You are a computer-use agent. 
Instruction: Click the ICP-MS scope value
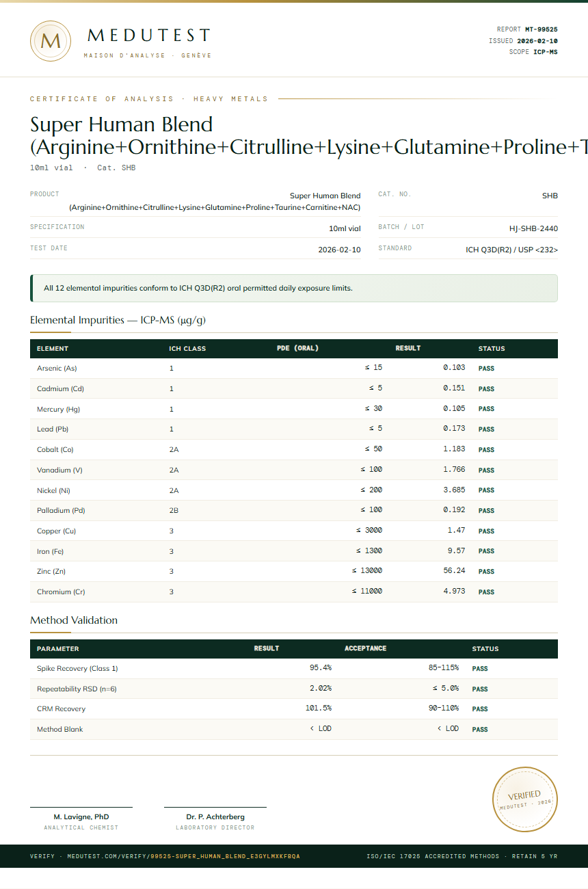(x=546, y=52)
